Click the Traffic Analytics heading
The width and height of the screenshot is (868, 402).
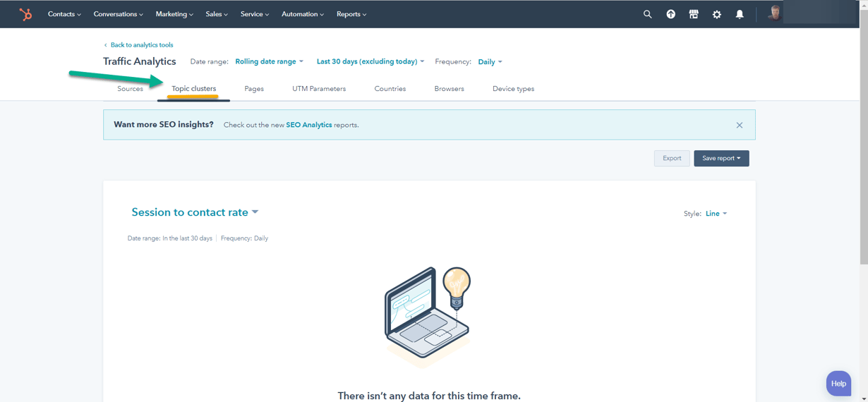[x=140, y=61]
